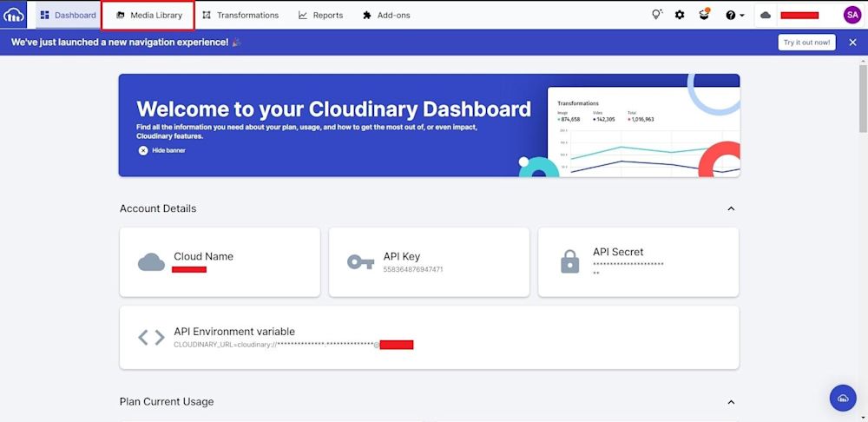Viewport: 868px width, 422px height.
Task: Click the graduation cap icon with orange badge
Action: 704,15
